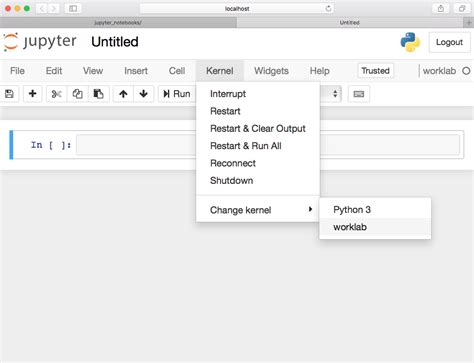Screen dimensions: 474x363
Task: Select Restart & Clear Output
Action: coord(258,129)
